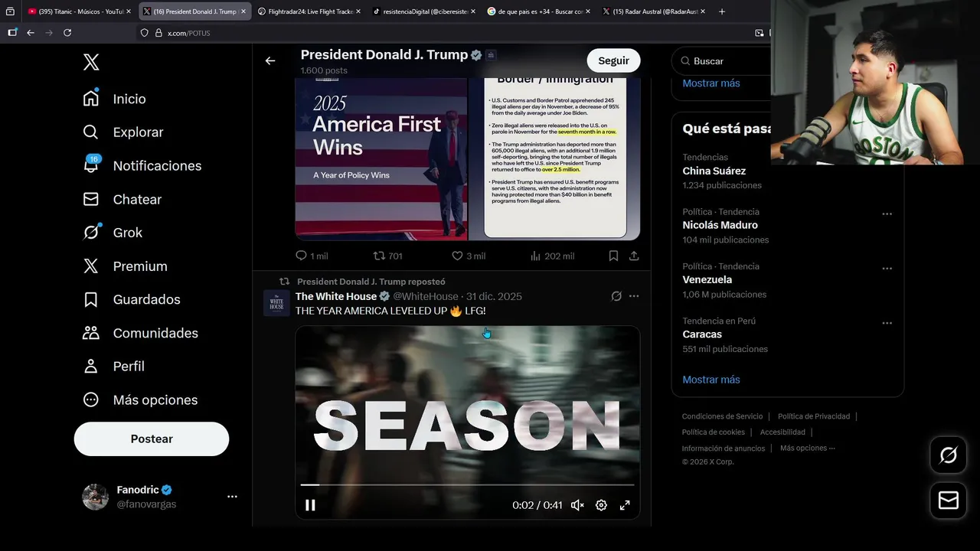Screen dimensions: 980x551
Task: Open Guardados bookmarks
Action: click(132, 299)
